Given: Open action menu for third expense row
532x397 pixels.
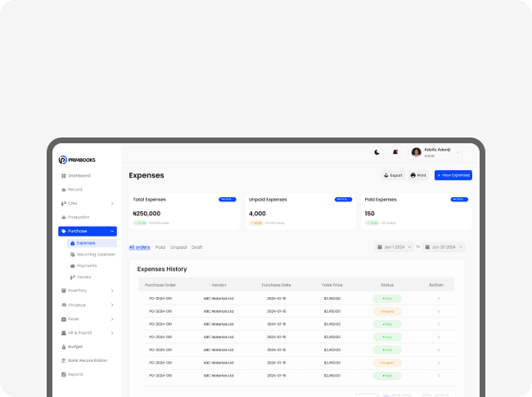Looking at the screenshot, I should (x=439, y=324).
